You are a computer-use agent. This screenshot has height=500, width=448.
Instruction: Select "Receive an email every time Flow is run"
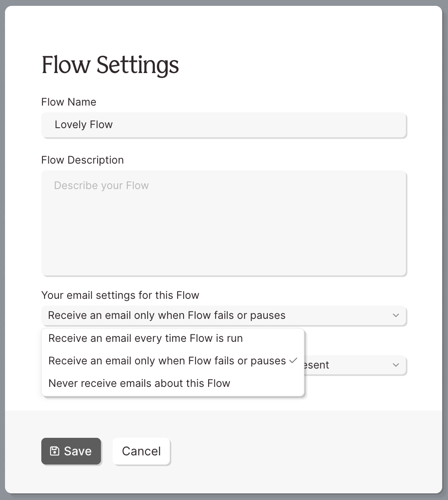[x=146, y=338]
